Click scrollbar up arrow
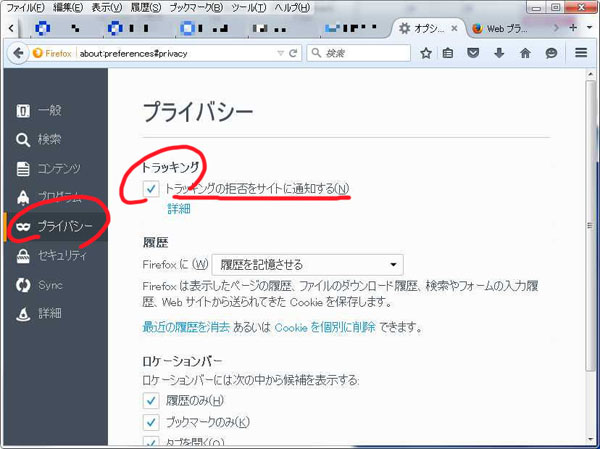The image size is (600, 449). (590, 74)
